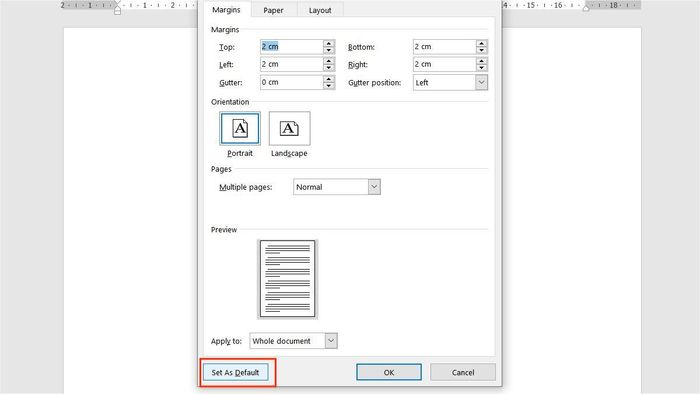Screen dimensions: 700x394
Task: Switch to the Margins tab
Action: (x=226, y=9)
